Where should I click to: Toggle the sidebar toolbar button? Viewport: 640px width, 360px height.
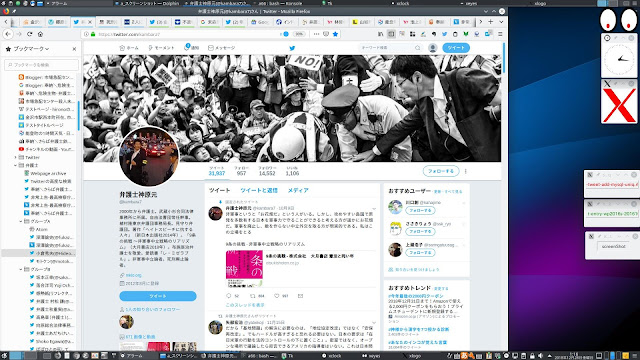pyautogui.click(x=391, y=34)
